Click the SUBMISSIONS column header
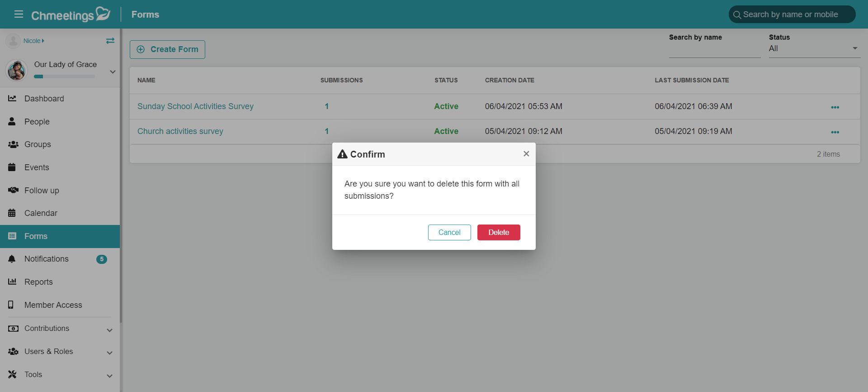 click(x=342, y=80)
